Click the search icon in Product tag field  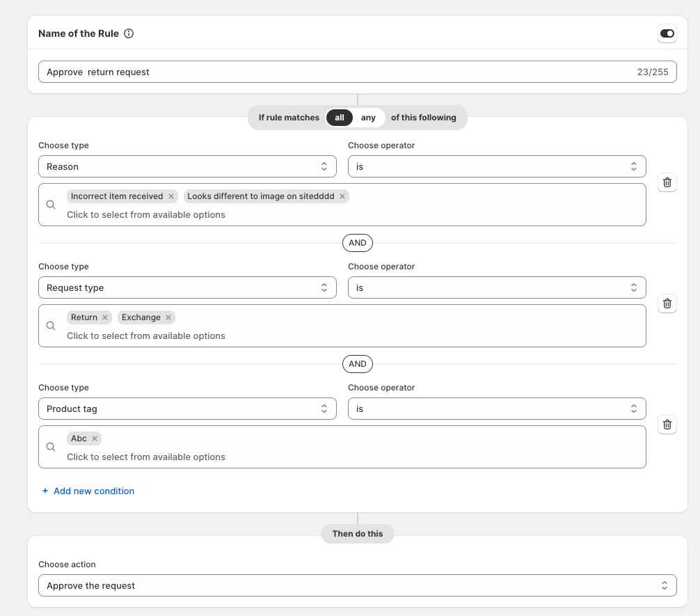point(50,446)
